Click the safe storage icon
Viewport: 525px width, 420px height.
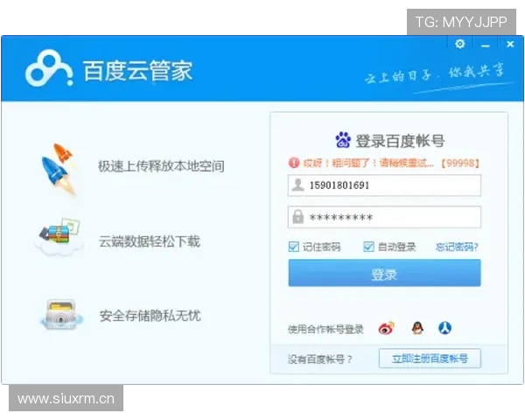click(x=60, y=315)
